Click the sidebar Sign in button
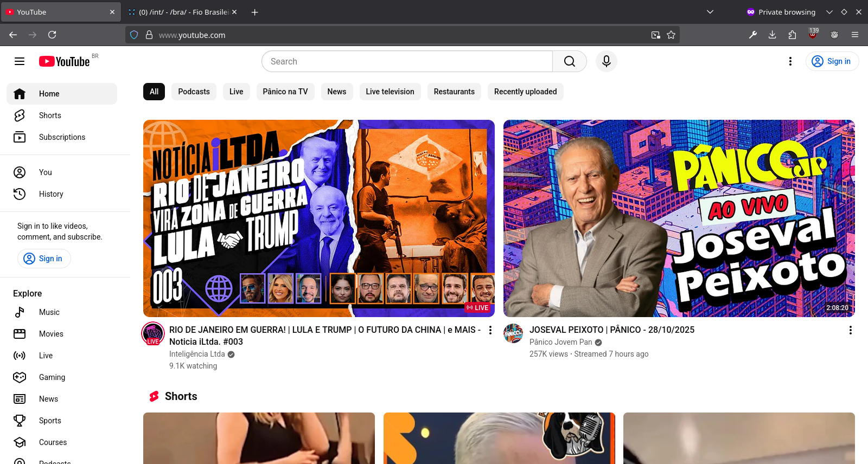Viewport: 868px width, 464px height. point(44,259)
